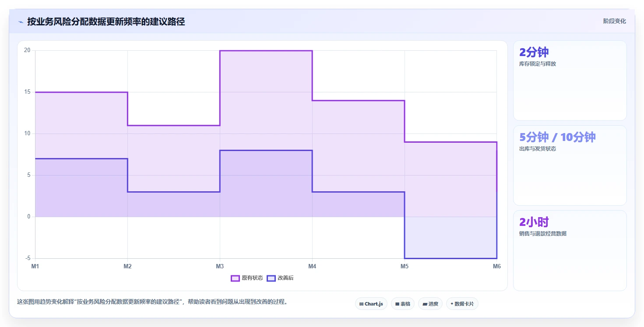Viewport: 644px width, 327px height.
Task: Click the 10 y-axis tick label
Action: [x=27, y=134]
